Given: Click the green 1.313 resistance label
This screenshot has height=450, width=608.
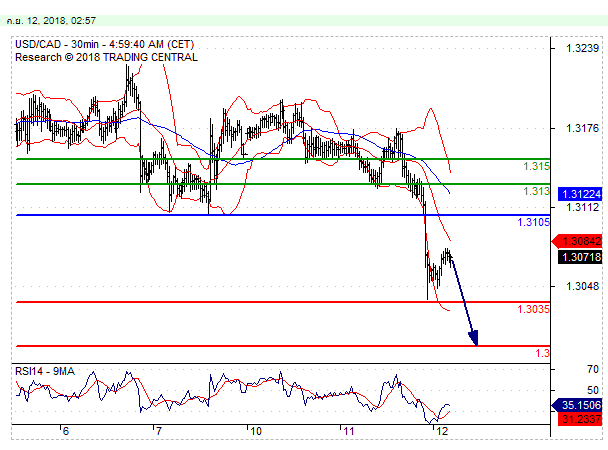Looking at the screenshot, I should coord(536,191).
